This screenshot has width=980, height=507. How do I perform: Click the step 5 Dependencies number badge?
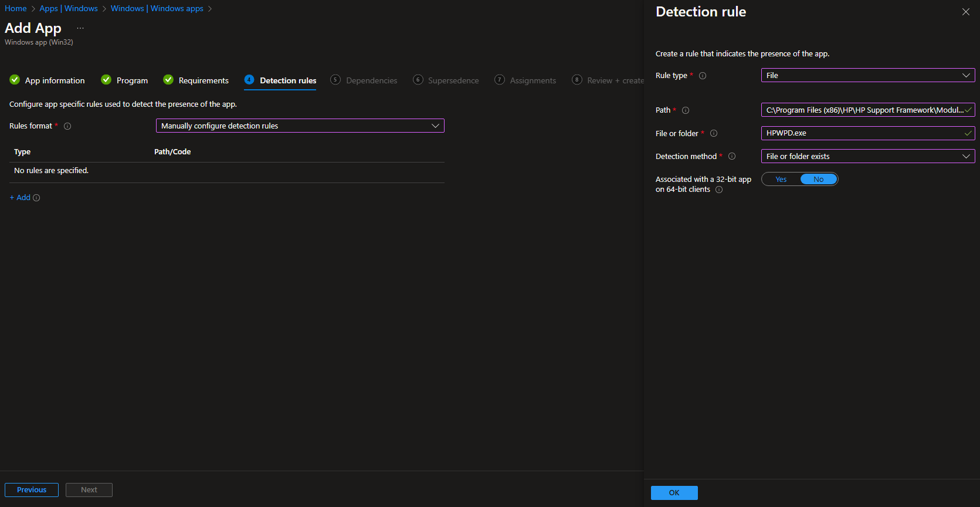[x=335, y=80]
